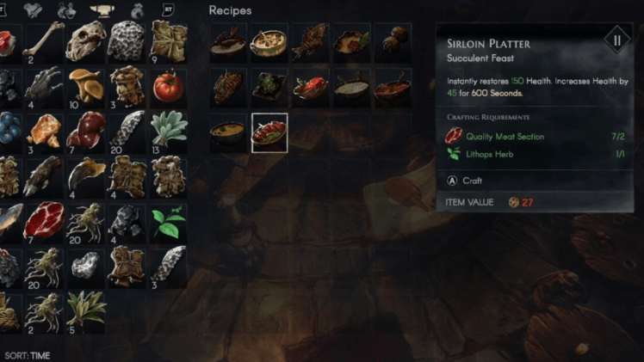Click Quality Meat Section requirement row

[536, 136]
